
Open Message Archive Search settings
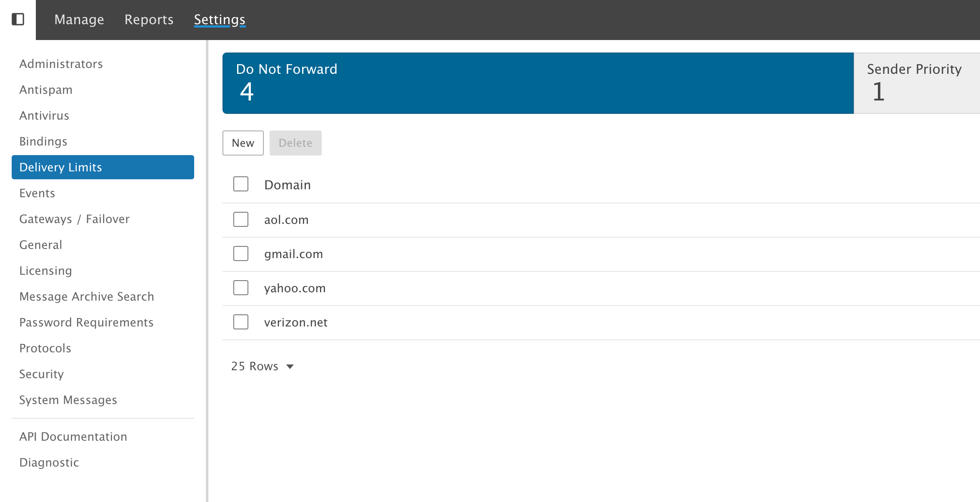click(x=87, y=296)
